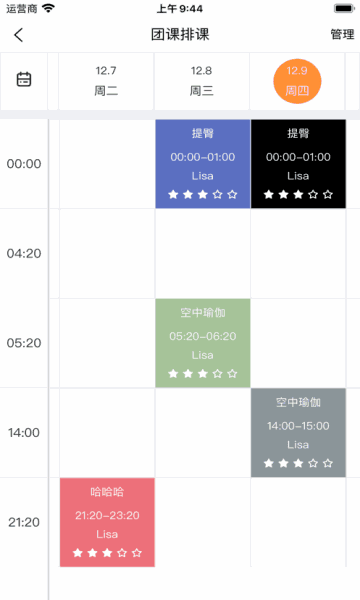
Task: Tap the 14:00 time row label
Action: tap(24, 433)
